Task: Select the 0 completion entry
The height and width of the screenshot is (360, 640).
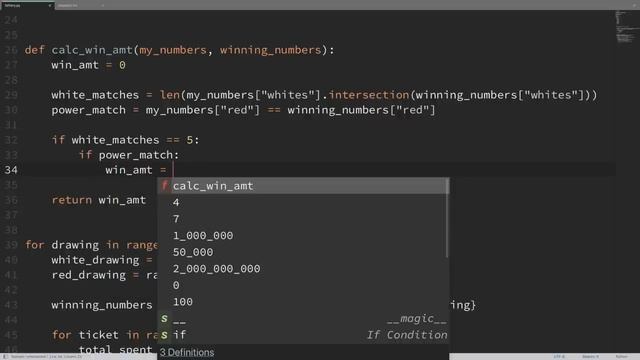Action: (x=302, y=285)
